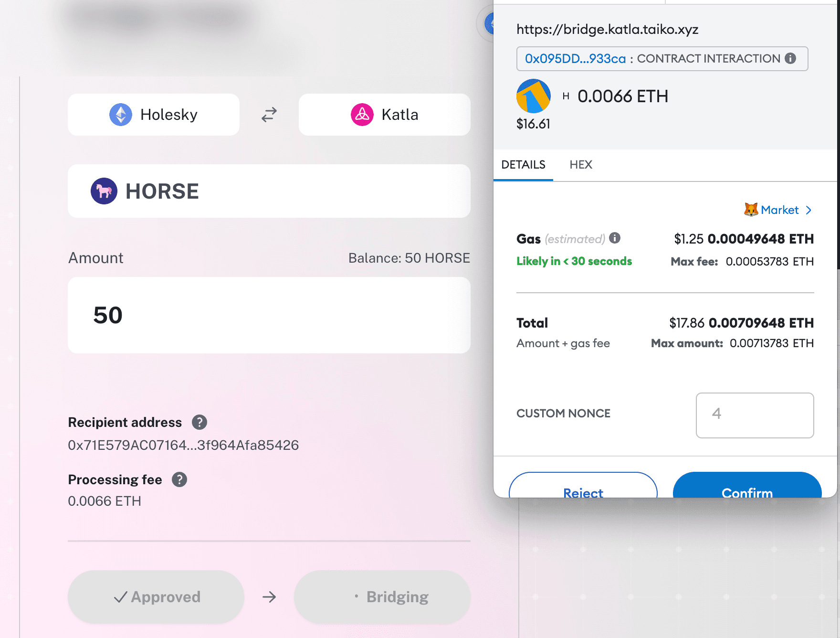Click the Approved button
This screenshot has height=638, width=840.
pyautogui.click(x=156, y=597)
